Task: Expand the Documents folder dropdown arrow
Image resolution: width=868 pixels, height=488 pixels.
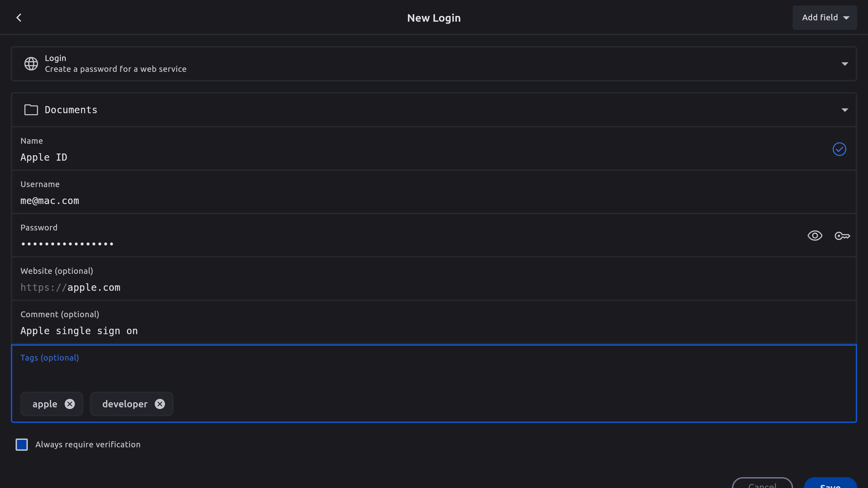Action: tap(845, 110)
